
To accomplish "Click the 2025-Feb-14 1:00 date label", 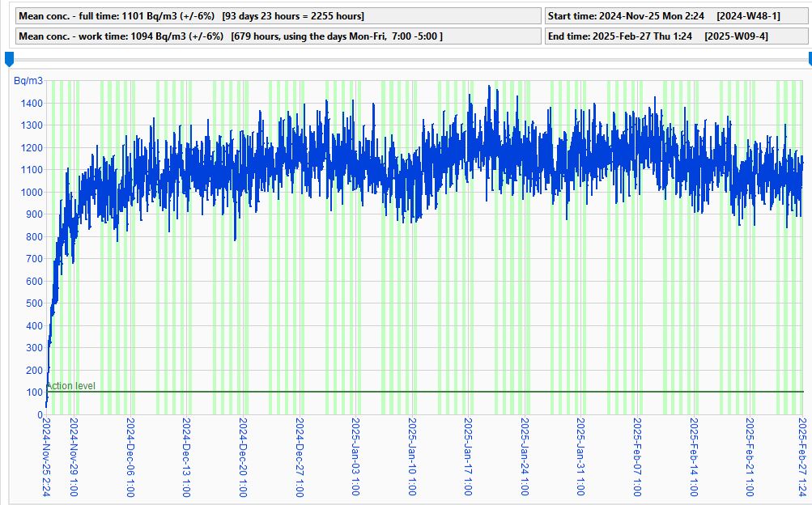I will click(x=693, y=457).
